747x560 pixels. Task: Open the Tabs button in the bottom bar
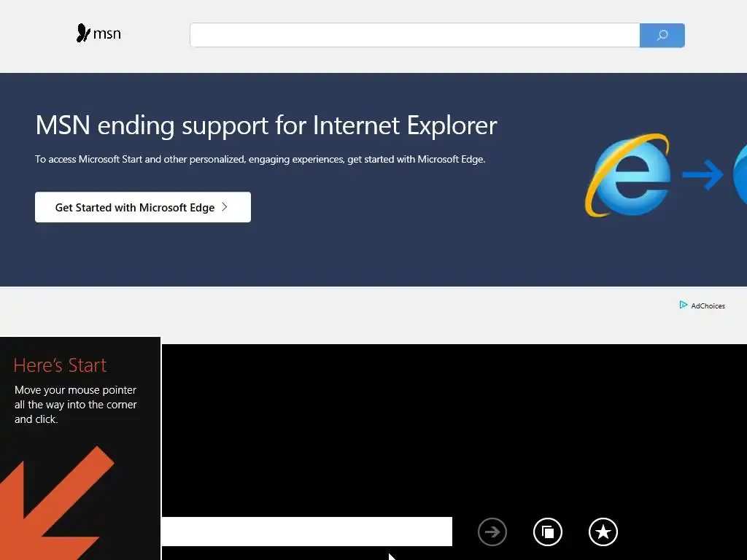(x=548, y=532)
